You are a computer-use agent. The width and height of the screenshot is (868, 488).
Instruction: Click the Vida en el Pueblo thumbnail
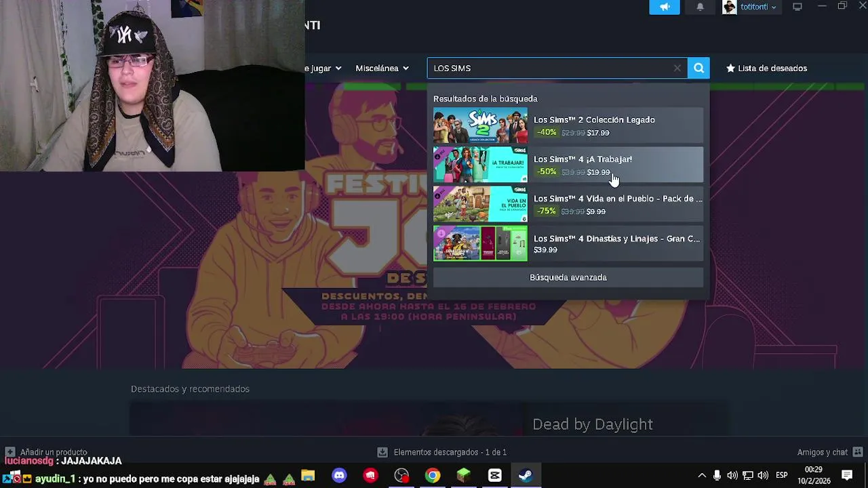(x=480, y=204)
